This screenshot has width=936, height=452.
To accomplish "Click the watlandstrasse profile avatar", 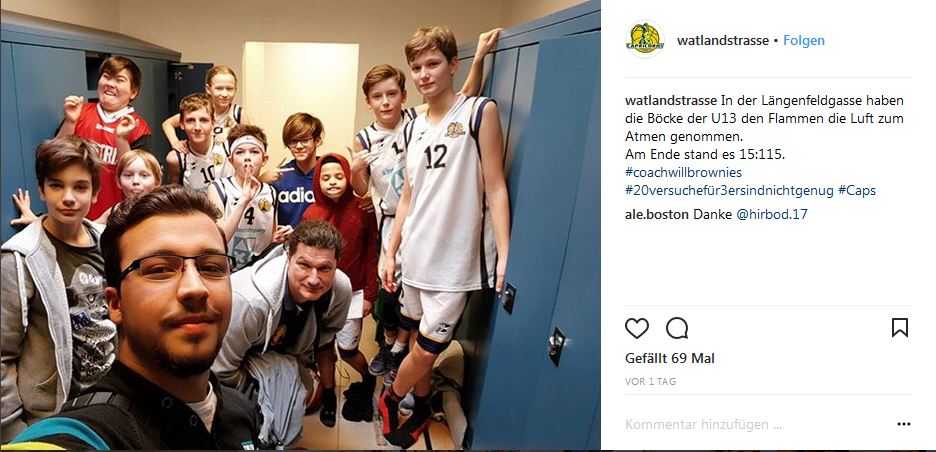I will tap(645, 39).
